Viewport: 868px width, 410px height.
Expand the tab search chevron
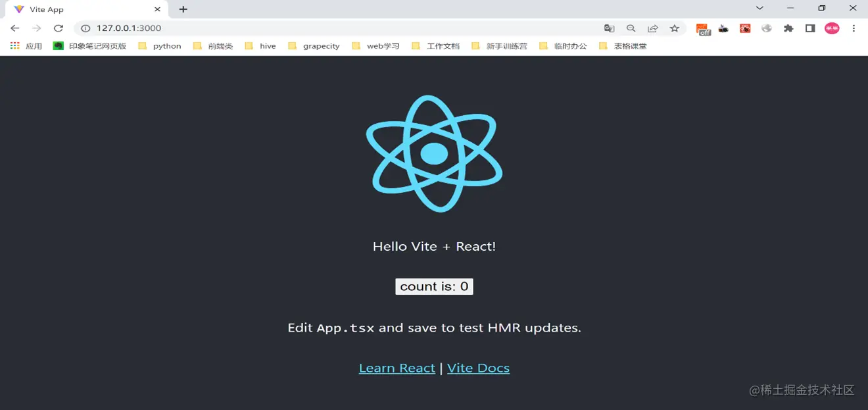(759, 8)
